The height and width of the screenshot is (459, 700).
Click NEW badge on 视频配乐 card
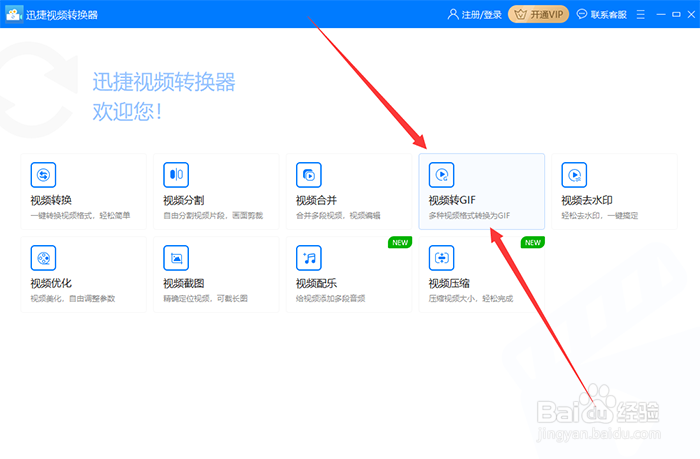click(400, 242)
